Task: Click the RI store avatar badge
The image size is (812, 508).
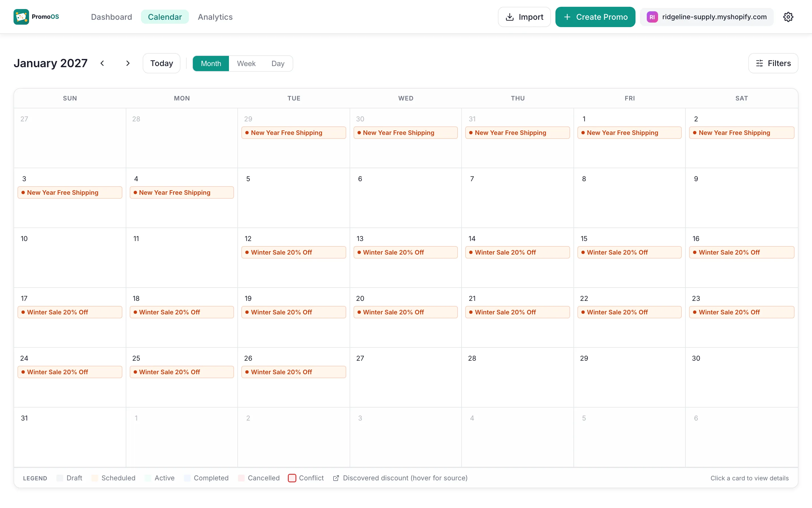Action: point(652,17)
